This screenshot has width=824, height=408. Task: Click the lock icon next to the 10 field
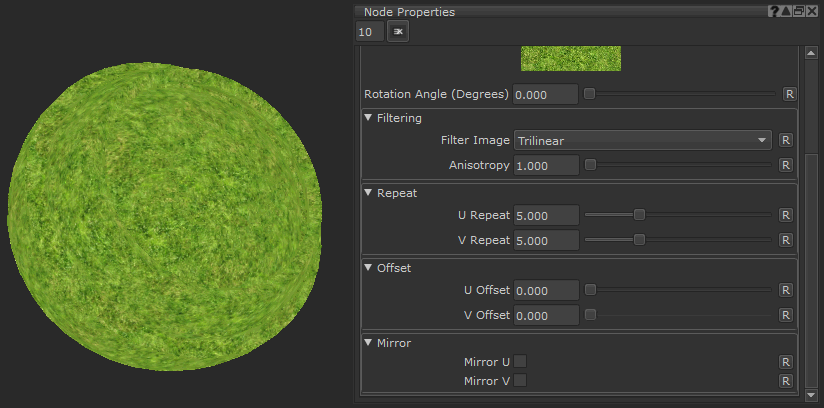(398, 32)
